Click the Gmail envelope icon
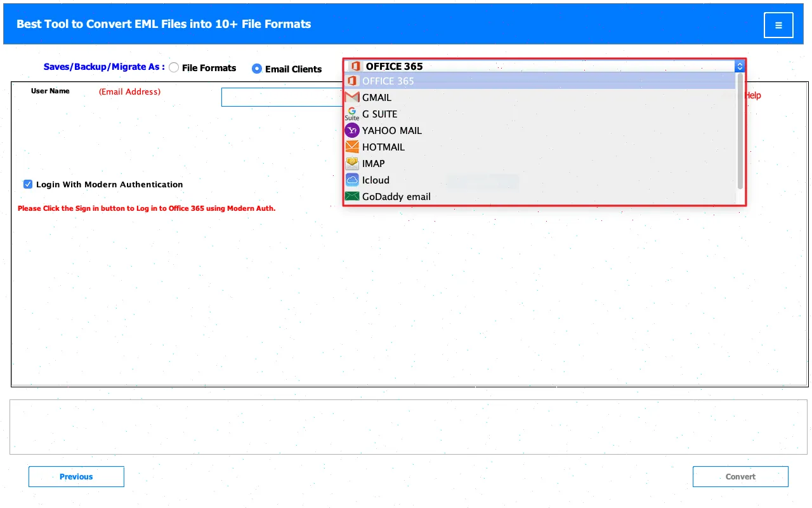Viewport: 812px width, 508px height. coord(352,97)
